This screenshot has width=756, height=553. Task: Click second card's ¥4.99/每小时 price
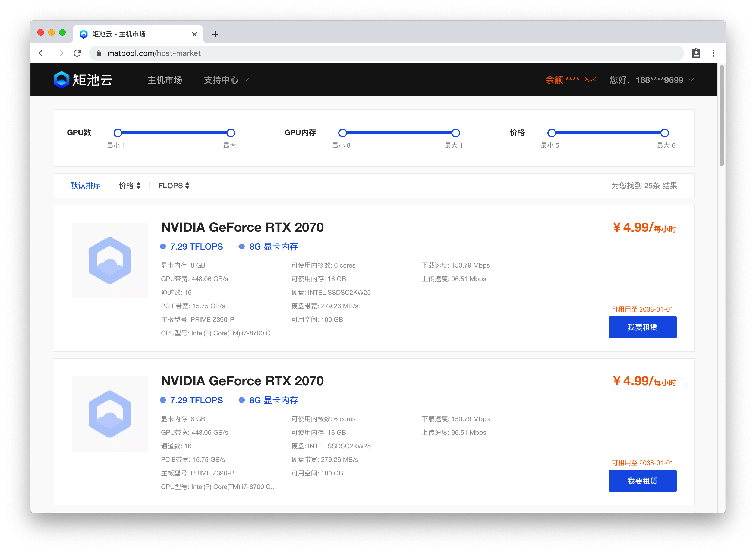click(x=644, y=381)
